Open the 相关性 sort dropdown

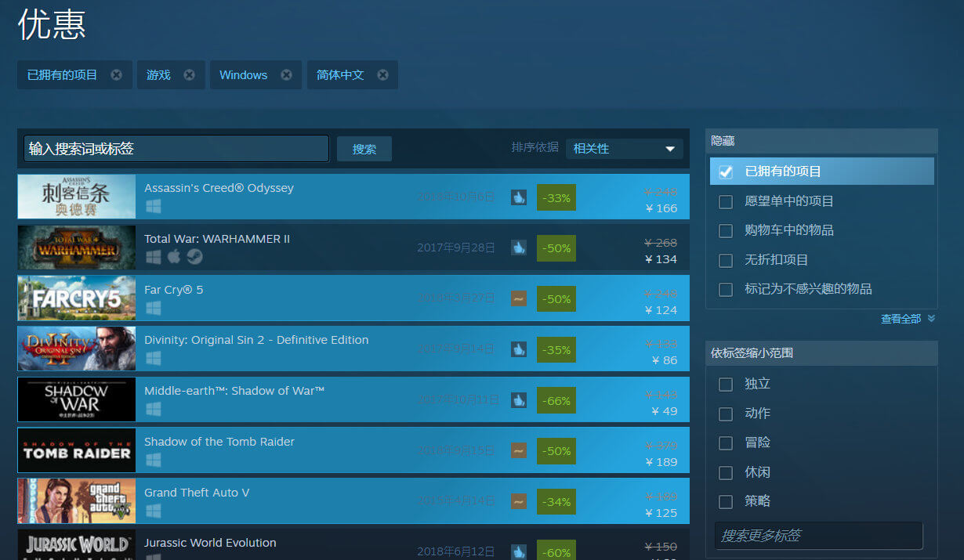click(x=625, y=149)
